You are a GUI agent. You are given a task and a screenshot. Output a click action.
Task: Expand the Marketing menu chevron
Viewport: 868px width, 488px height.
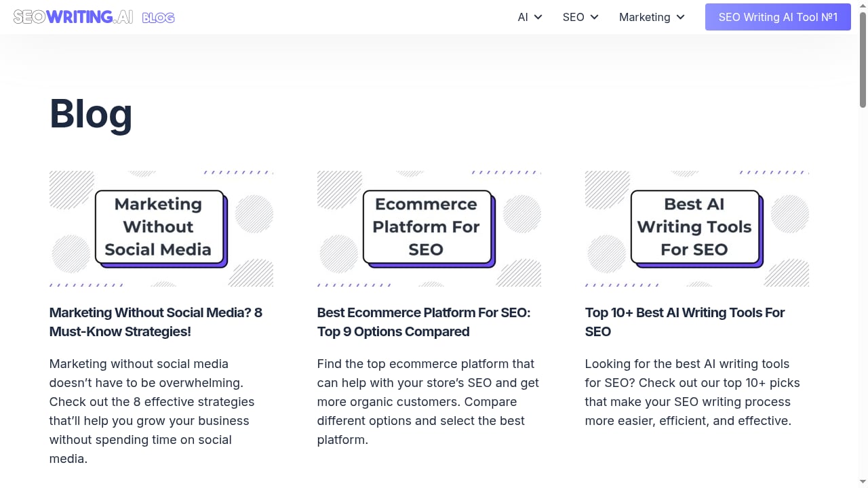[681, 17]
